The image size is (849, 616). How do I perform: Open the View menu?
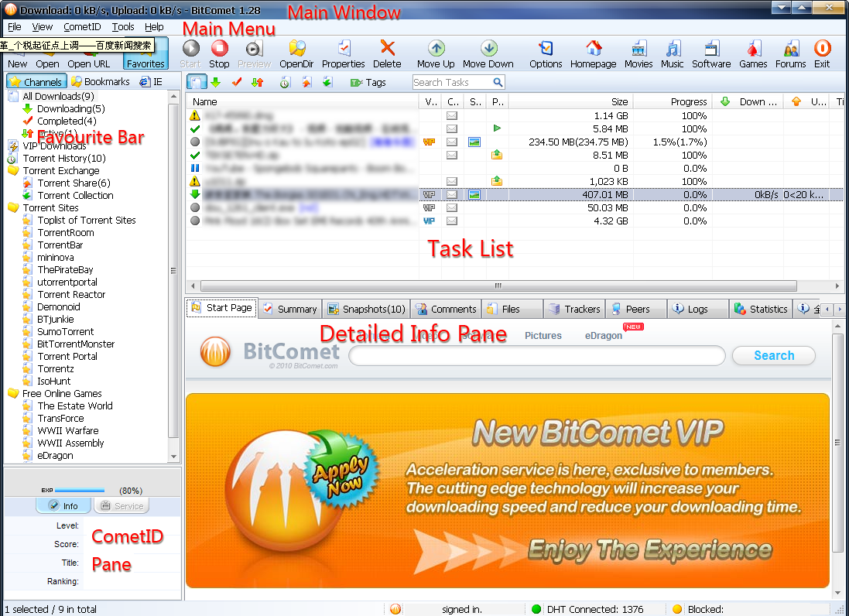(x=43, y=26)
